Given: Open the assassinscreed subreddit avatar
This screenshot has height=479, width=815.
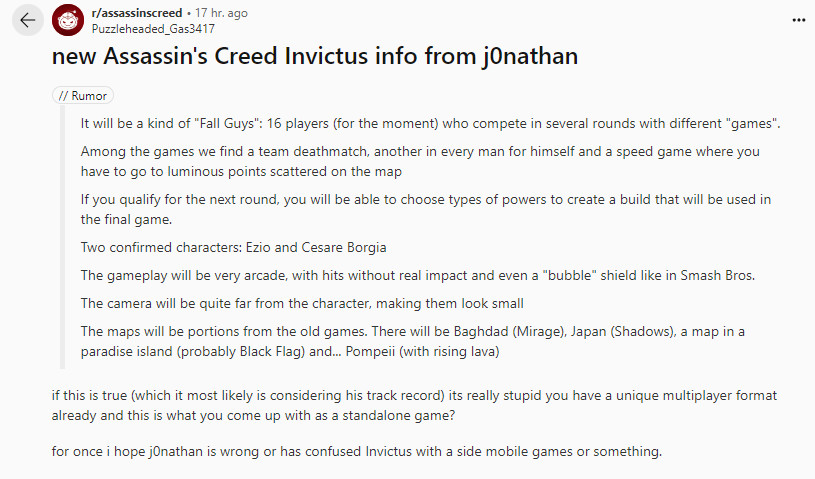Looking at the screenshot, I should point(68,20).
